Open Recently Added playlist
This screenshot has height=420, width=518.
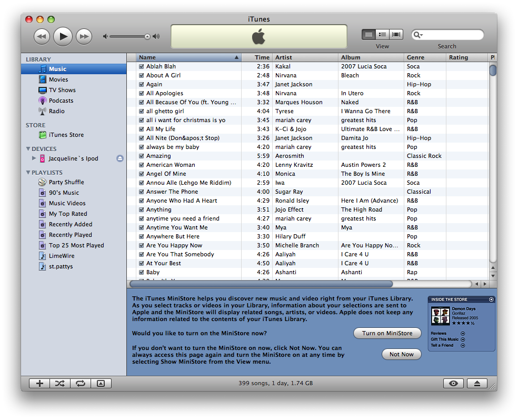point(71,225)
